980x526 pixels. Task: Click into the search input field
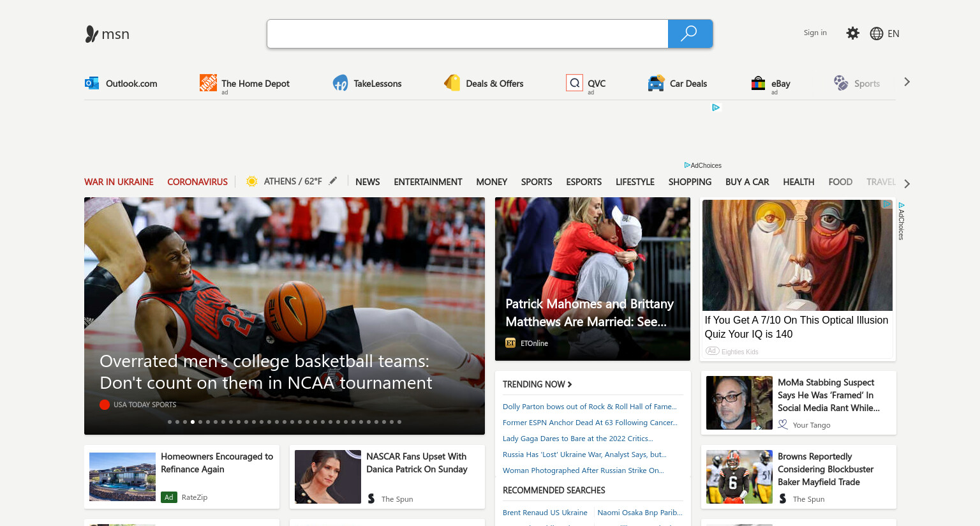tap(468, 34)
